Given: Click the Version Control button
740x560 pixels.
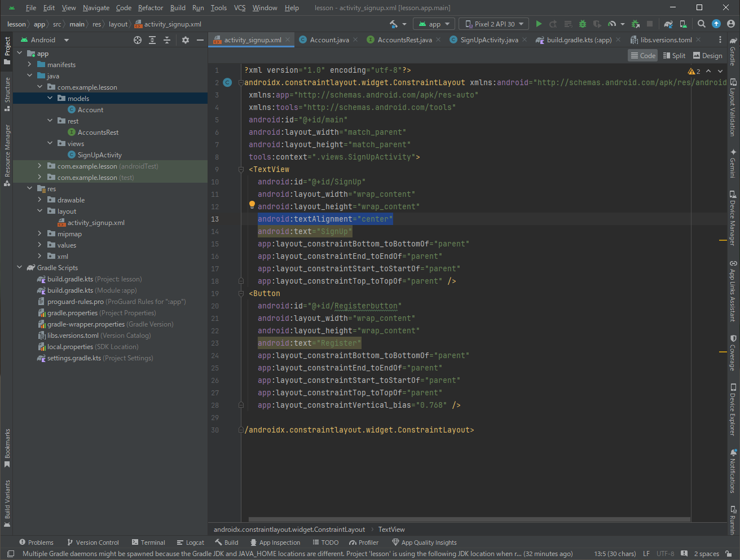Looking at the screenshot, I should click(x=92, y=543).
